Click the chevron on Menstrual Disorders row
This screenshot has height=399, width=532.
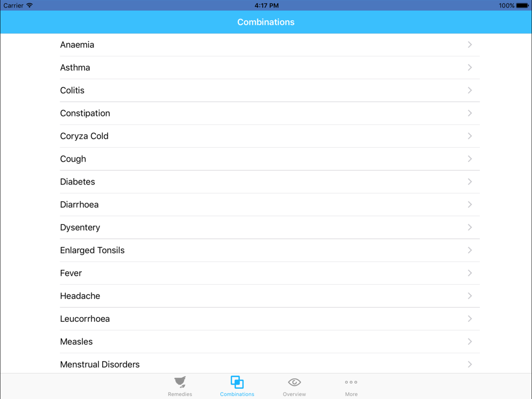click(470, 364)
